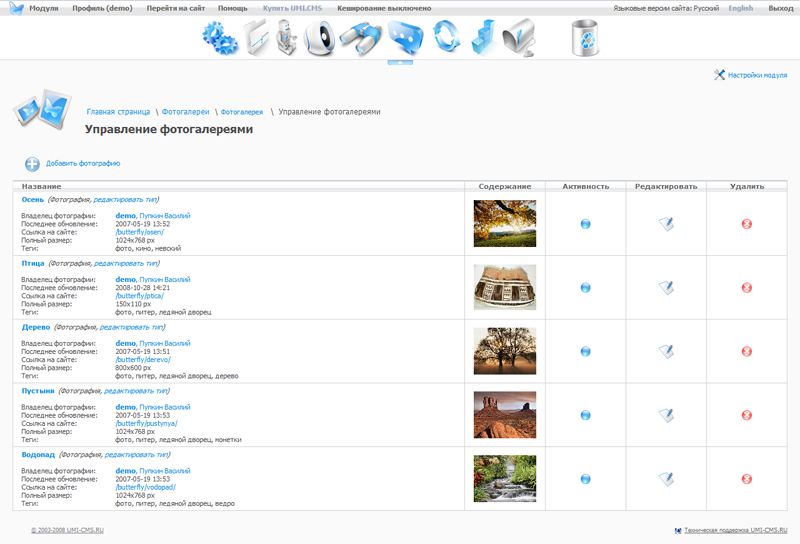Open the Птица photo title link
Image resolution: width=800 pixels, height=544 pixels.
point(33,263)
